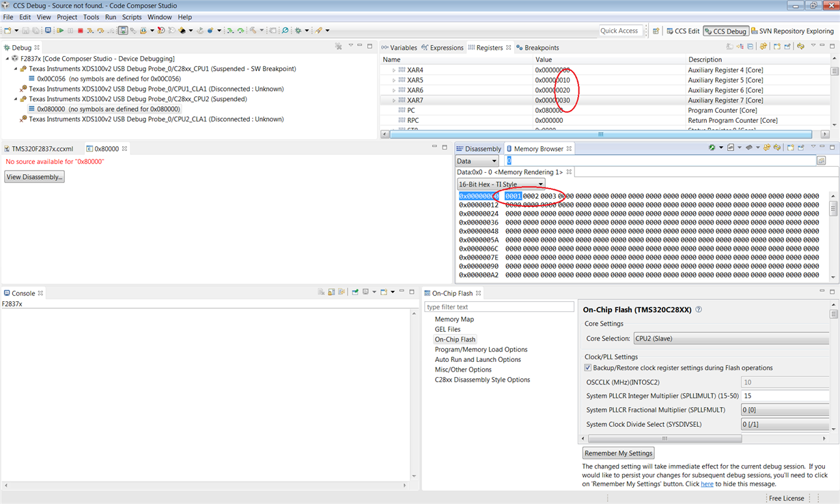Click the red Terminate debug icon
Screen dimensions: 840x504
click(81, 30)
